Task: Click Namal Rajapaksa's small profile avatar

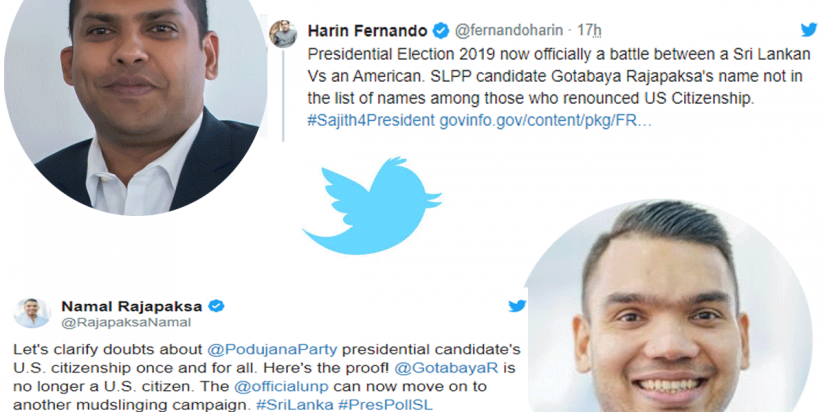Action: (x=31, y=311)
